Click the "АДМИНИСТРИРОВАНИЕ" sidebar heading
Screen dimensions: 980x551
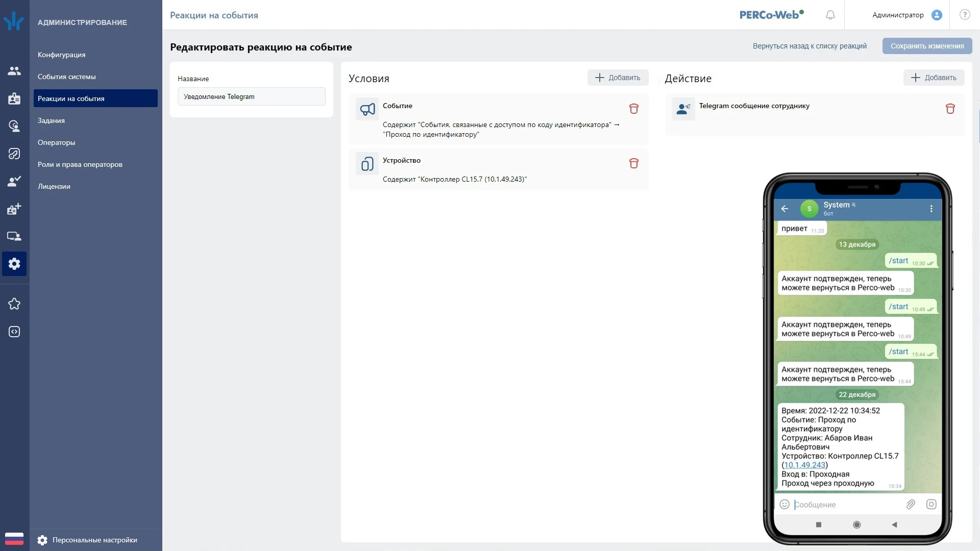pyautogui.click(x=82, y=22)
